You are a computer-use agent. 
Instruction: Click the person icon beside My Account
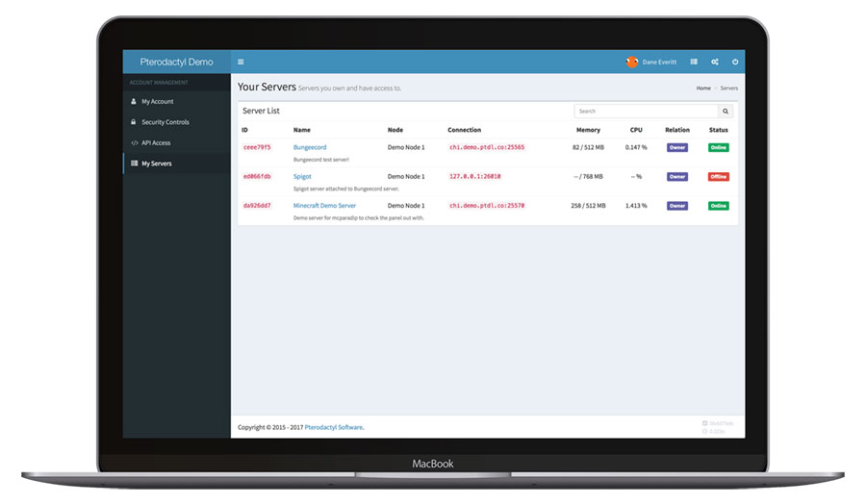tap(134, 102)
